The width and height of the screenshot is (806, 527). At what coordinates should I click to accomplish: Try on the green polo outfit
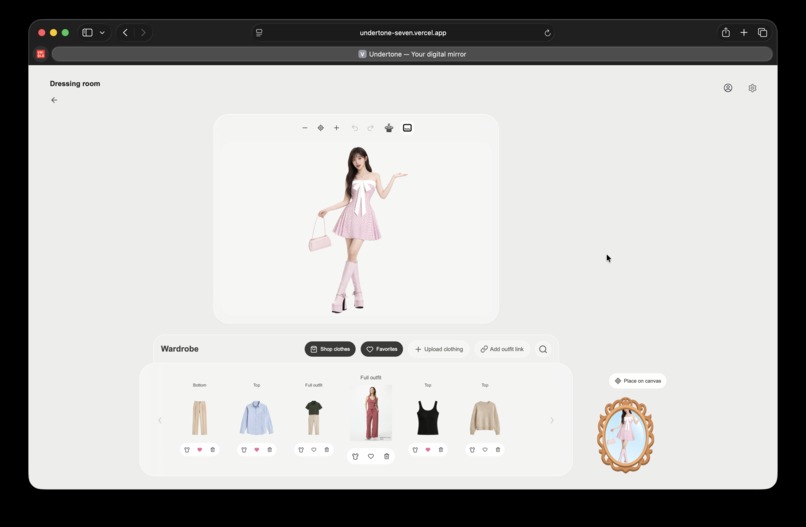pos(301,450)
